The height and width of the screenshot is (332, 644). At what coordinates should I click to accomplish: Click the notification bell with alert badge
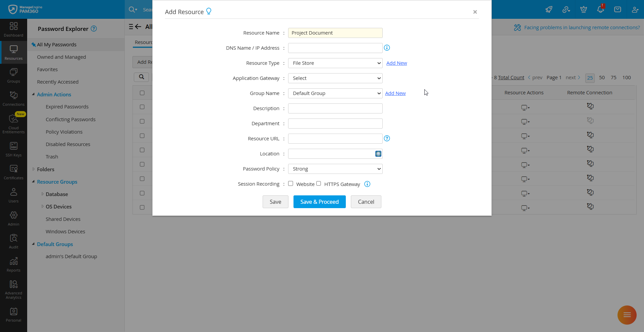coord(600,9)
